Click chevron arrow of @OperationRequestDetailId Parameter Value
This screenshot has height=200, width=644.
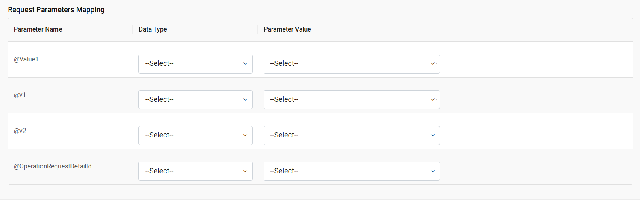[433, 171]
